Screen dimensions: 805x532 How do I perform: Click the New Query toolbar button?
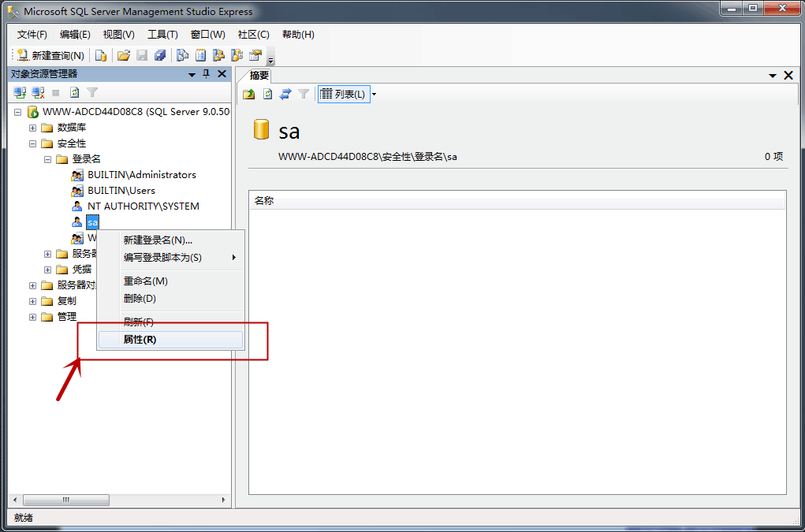tap(50, 55)
